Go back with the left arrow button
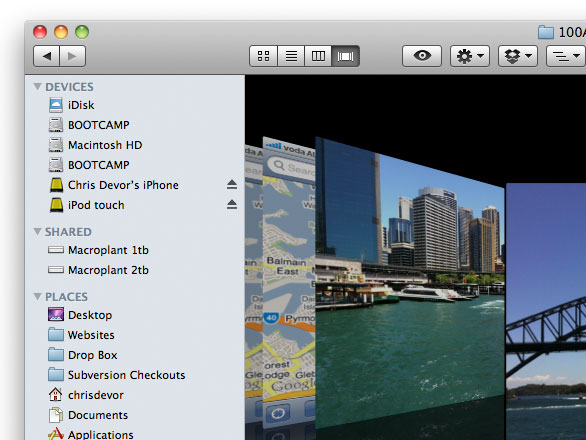 point(46,56)
